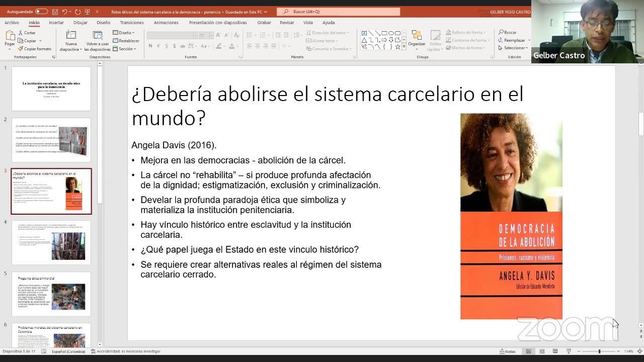Click the Undo arrow icon
The height and width of the screenshot is (362, 644).
64,12
